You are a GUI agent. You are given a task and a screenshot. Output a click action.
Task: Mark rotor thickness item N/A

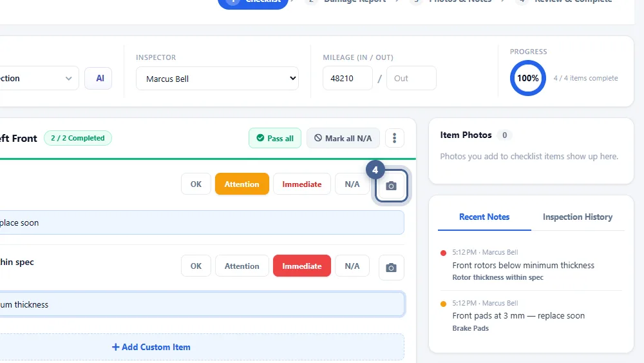pos(352,266)
